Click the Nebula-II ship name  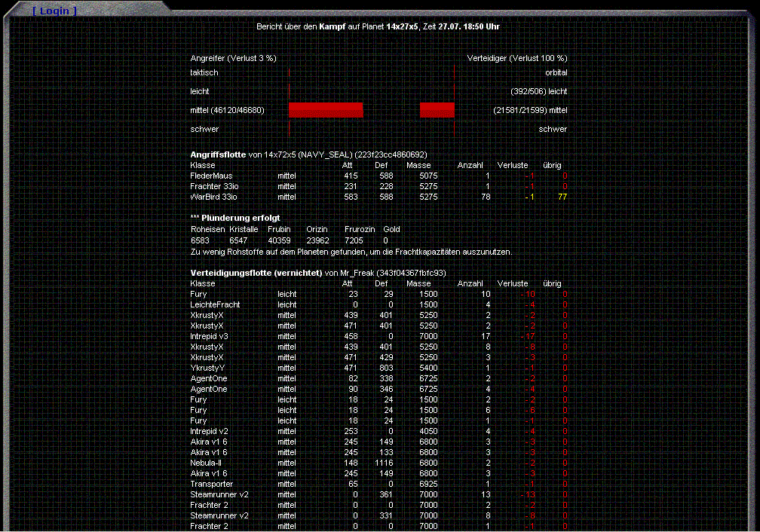(206, 463)
